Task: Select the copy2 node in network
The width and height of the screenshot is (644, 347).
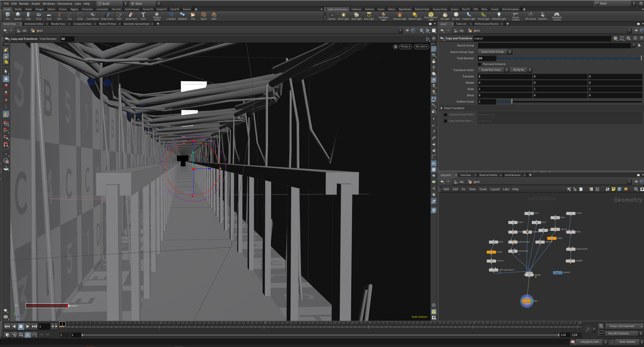Action: pos(527,301)
